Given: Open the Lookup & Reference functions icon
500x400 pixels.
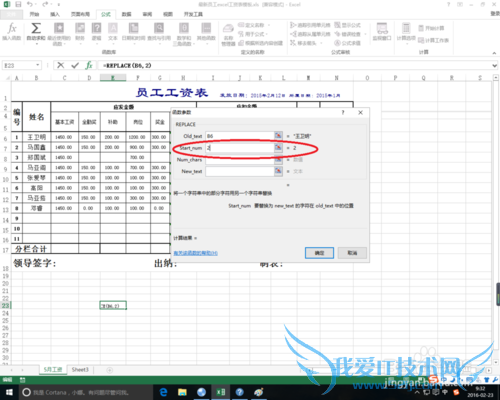Looking at the screenshot, I should [159, 28].
